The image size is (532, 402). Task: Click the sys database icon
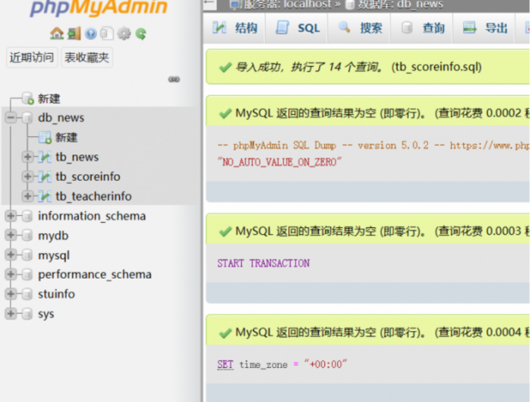tap(27, 314)
